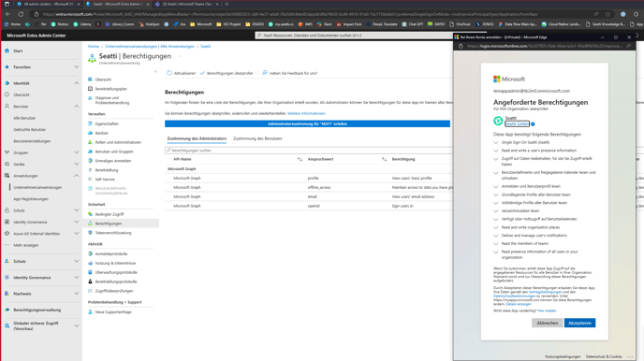The image size is (644, 361).
Task: Open Bereitstellungsprotokolle menu item
Action: tap(116, 282)
